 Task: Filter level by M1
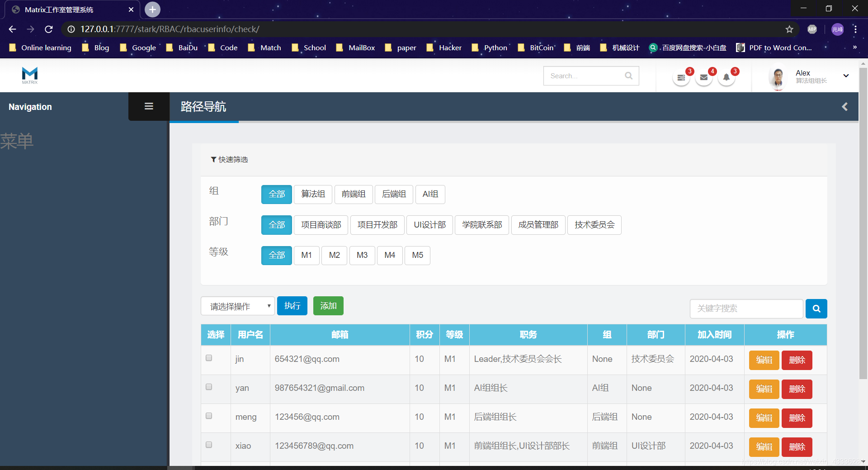click(x=307, y=255)
